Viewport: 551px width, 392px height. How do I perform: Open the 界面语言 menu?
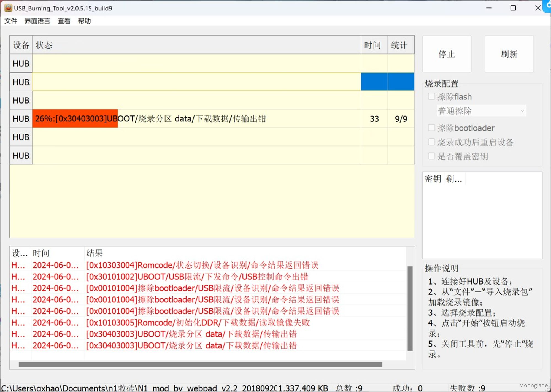click(x=37, y=21)
